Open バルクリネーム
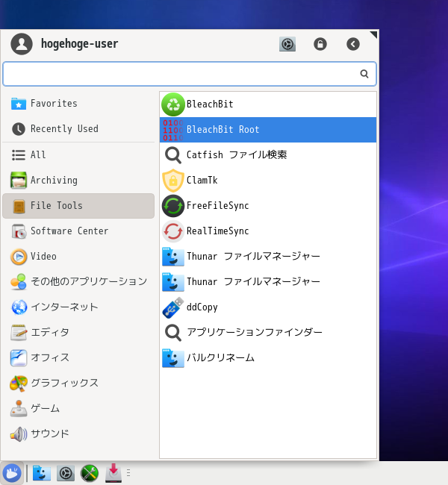Image resolution: width=448 pixels, height=485 pixels. pyautogui.click(x=268, y=358)
